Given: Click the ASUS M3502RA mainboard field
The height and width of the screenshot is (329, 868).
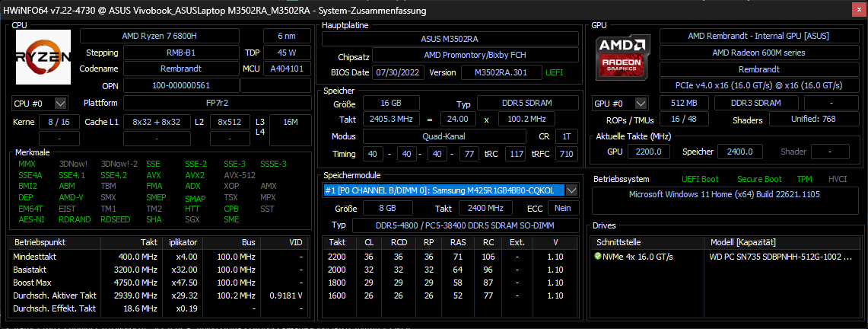Looking at the screenshot, I should click(x=450, y=40).
